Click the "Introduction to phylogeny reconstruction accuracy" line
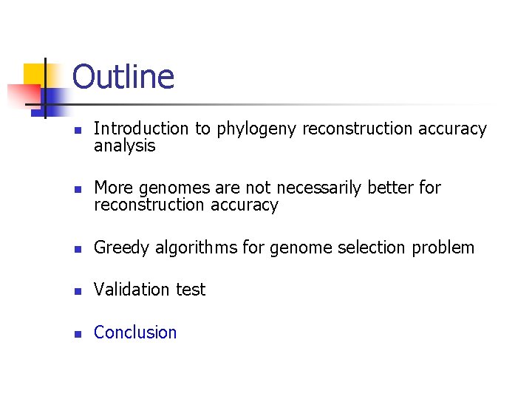The width and height of the screenshot is (532, 399). [290, 129]
